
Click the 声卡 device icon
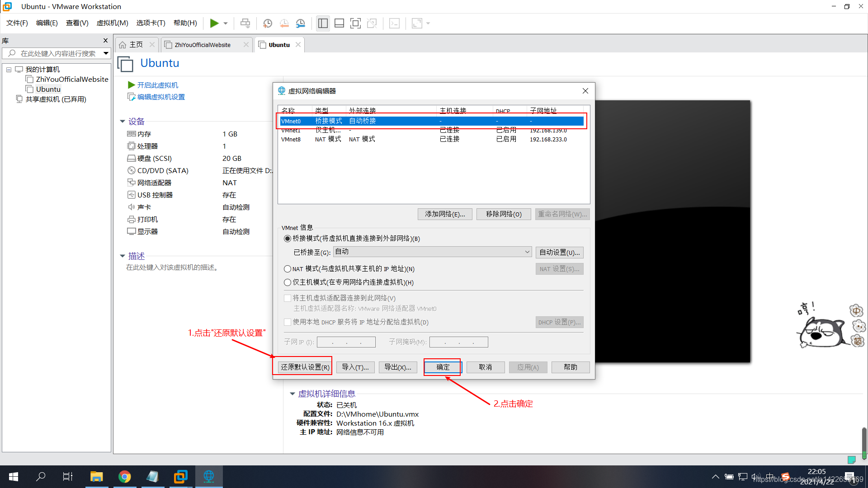(x=132, y=207)
